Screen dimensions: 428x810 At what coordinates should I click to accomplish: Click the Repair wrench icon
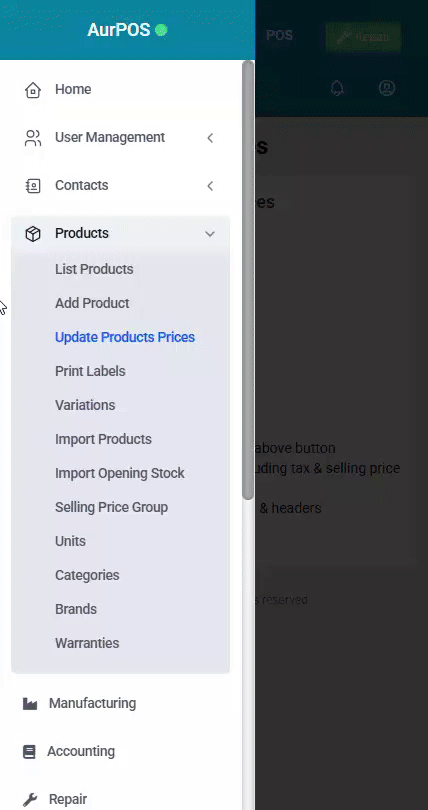pos(30,800)
